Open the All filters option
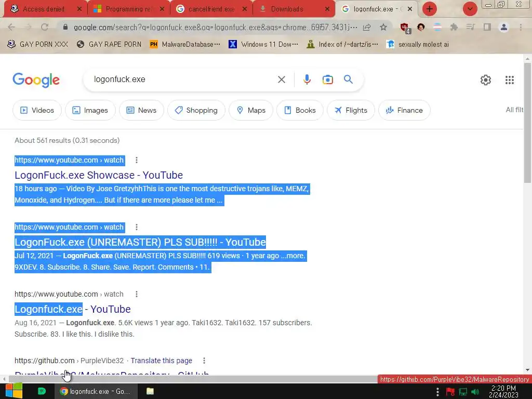This screenshot has width=532, height=399. tap(514, 110)
